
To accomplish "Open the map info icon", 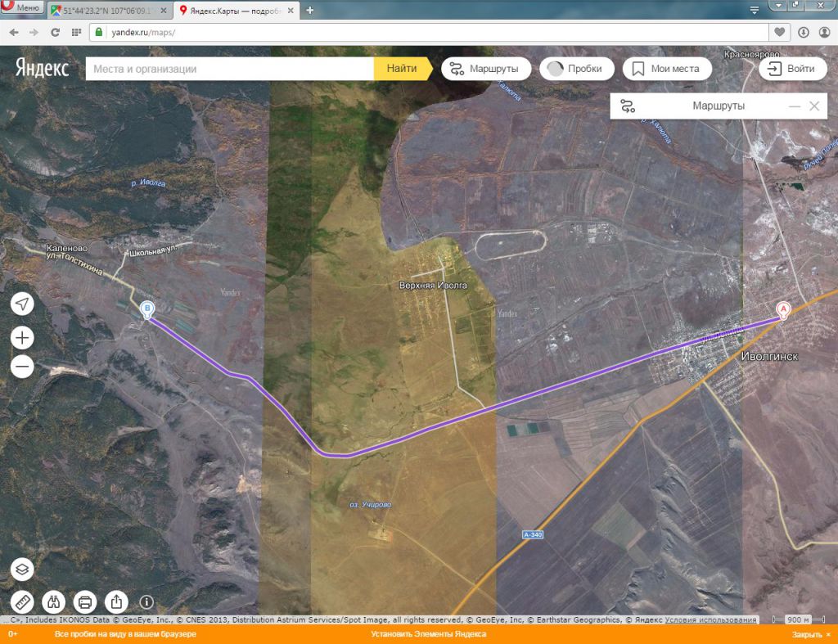I will (x=147, y=602).
